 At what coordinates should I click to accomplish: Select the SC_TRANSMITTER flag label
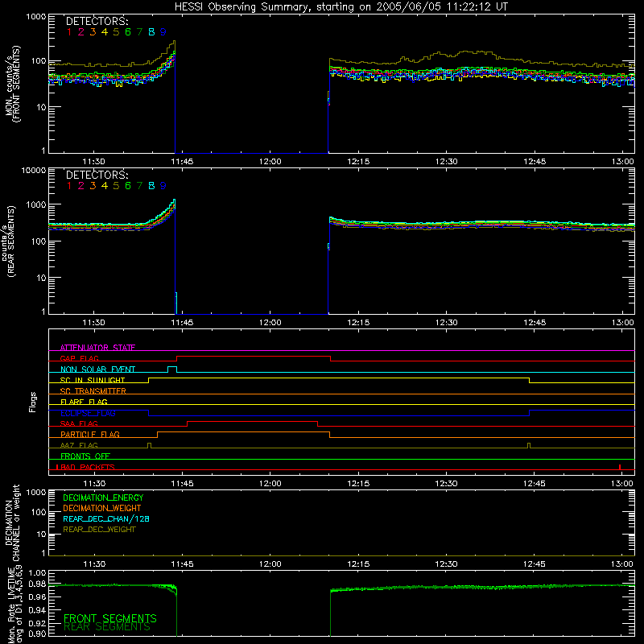coord(93,390)
